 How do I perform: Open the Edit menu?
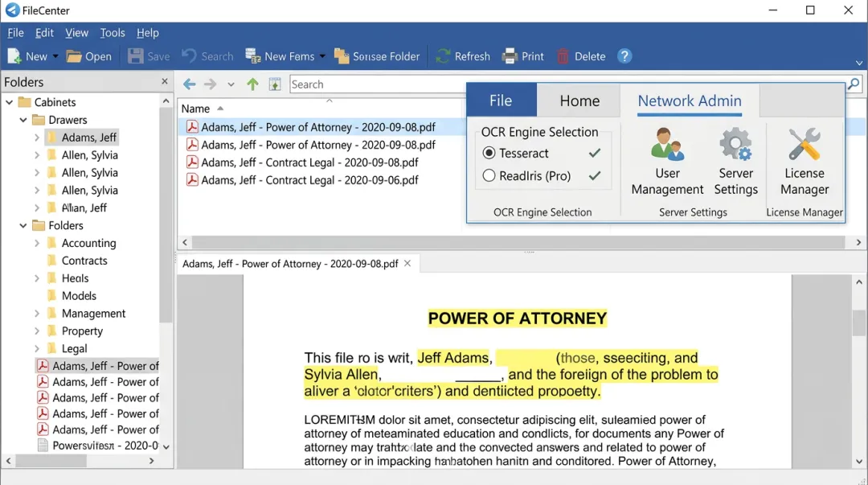(44, 33)
